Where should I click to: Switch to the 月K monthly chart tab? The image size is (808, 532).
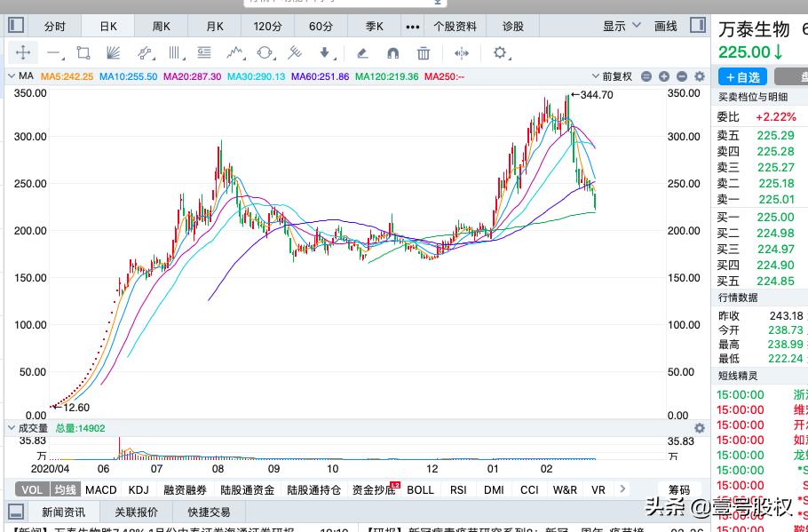pos(214,25)
